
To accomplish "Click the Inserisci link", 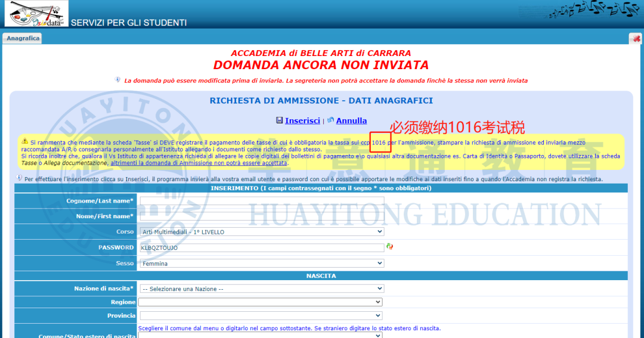I will 302,121.
